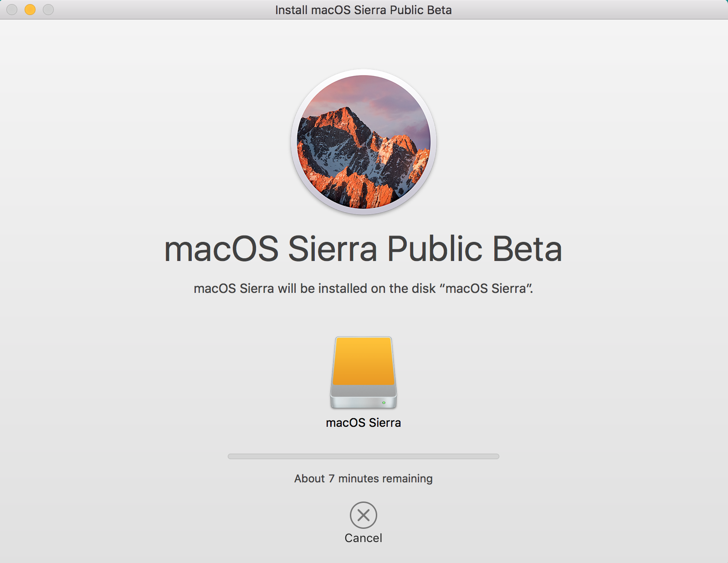Click the "Install macOS Sierra Public Beta" window title
728x563 pixels.
[364, 10]
